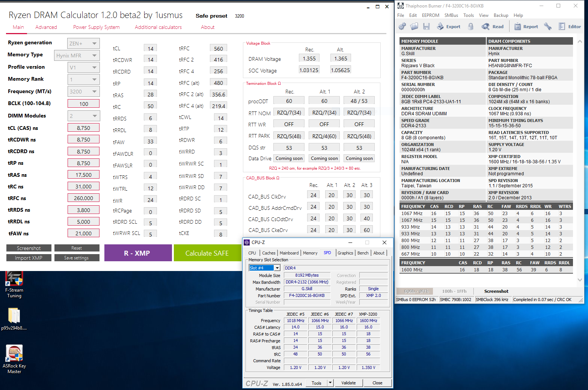Click Read SPD toolbar icon
The height and width of the screenshot is (390, 588).
coord(493,26)
